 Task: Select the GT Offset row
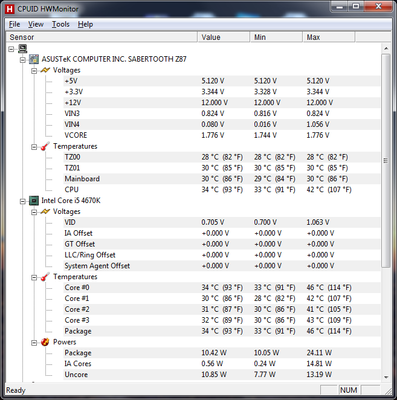tap(222, 244)
